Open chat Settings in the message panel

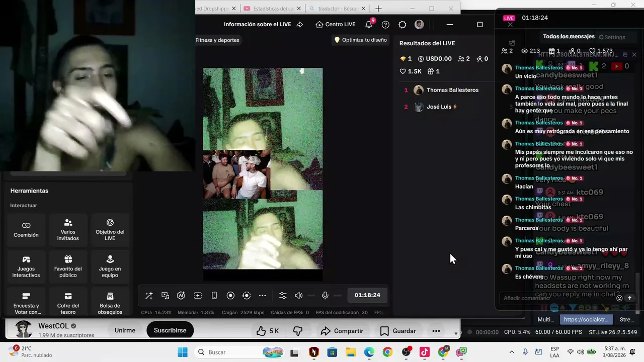tap(612, 37)
